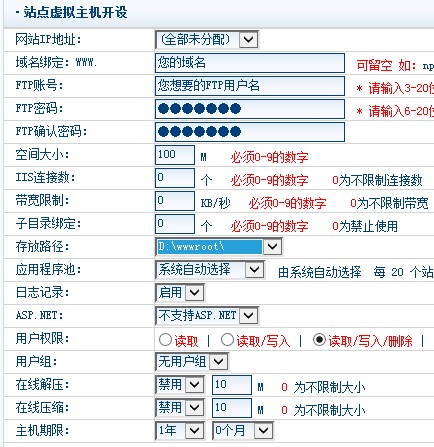Image resolution: width=434 pixels, height=447 pixels.
Task: Open the 0个月 months dropdown
Action: coord(243,431)
